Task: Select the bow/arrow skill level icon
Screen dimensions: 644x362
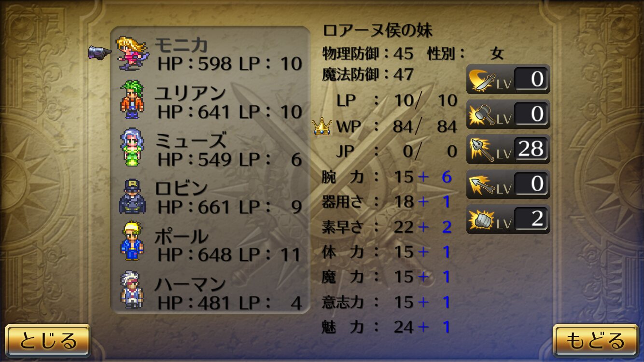Action: tap(508, 184)
